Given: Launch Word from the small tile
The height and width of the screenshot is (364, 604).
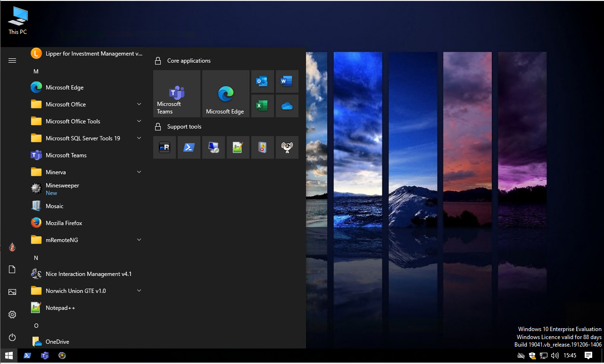Looking at the screenshot, I should 287,81.
